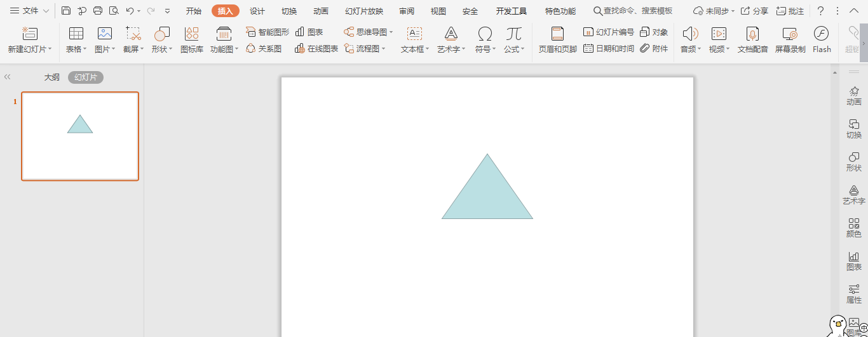Open 文档配音 document dubbing

click(752, 39)
